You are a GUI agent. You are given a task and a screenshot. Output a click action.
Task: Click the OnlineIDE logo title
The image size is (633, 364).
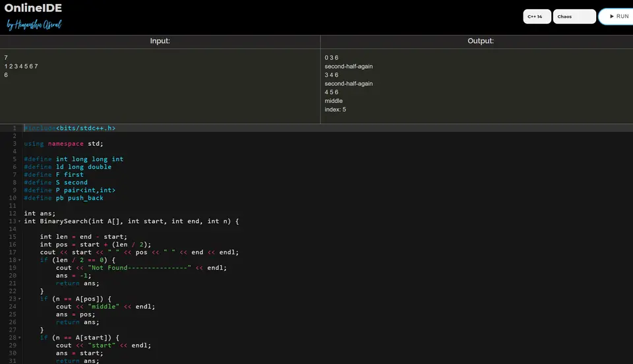tap(33, 8)
